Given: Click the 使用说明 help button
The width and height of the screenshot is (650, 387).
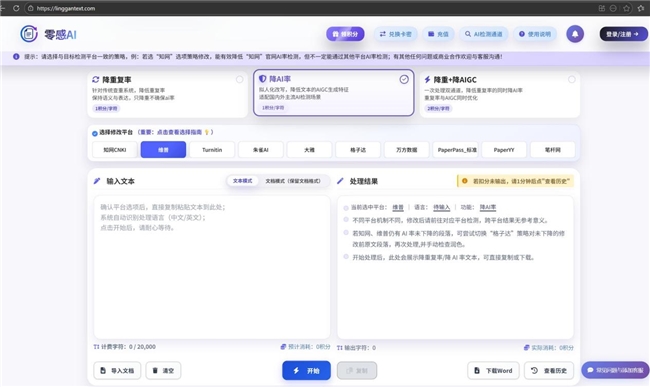Looking at the screenshot, I should pyautogui.click(x=535, y=34).
